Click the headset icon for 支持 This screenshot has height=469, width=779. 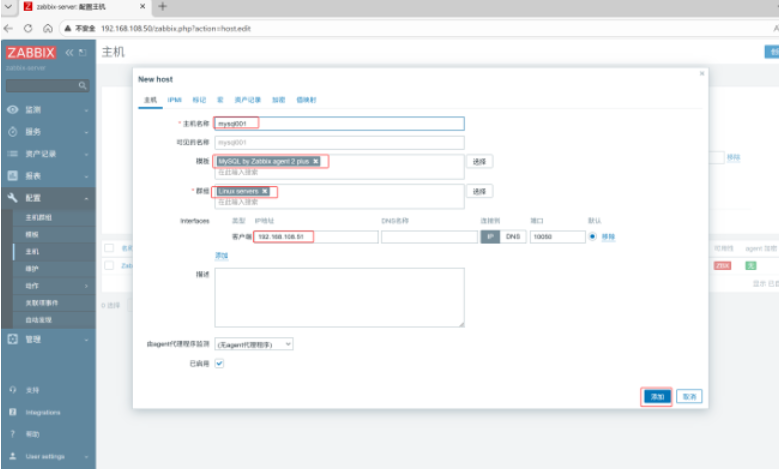click(13, 390)
